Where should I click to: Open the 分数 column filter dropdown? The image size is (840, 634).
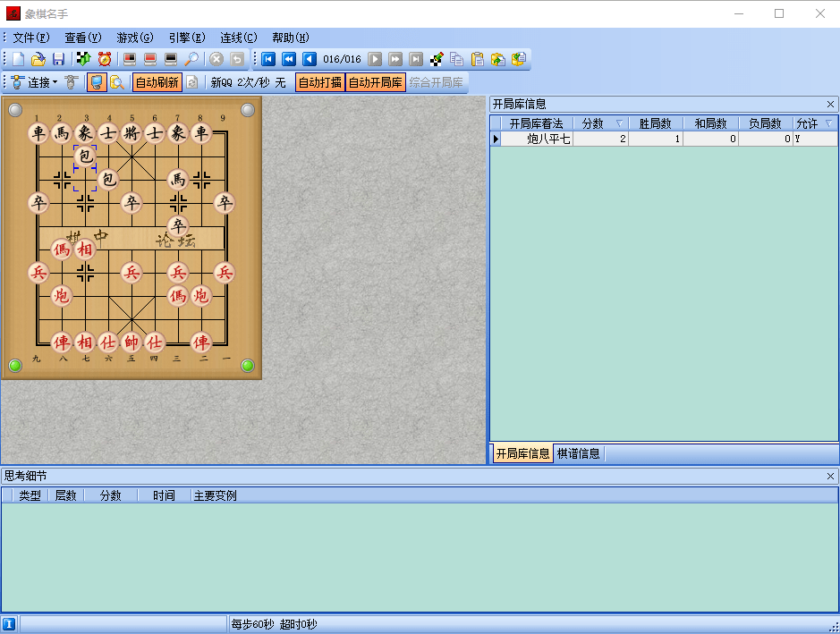click(621, 123)
